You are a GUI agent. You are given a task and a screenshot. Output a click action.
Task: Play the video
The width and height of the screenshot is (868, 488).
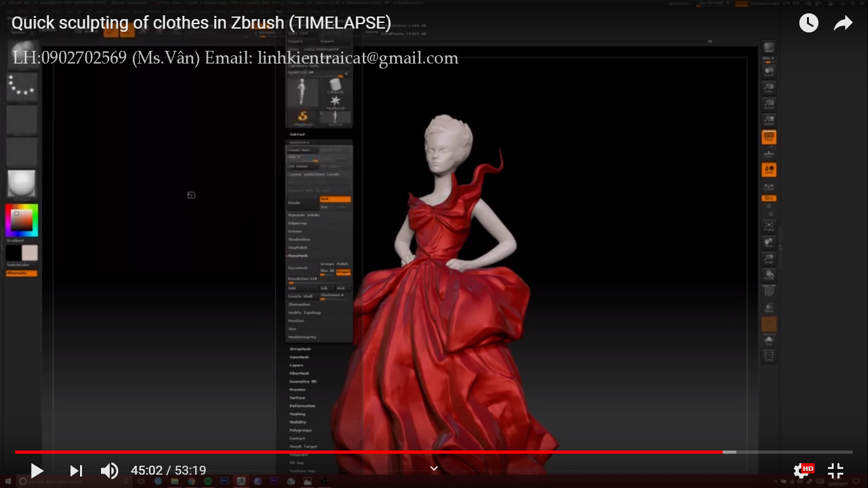point(37,471)
